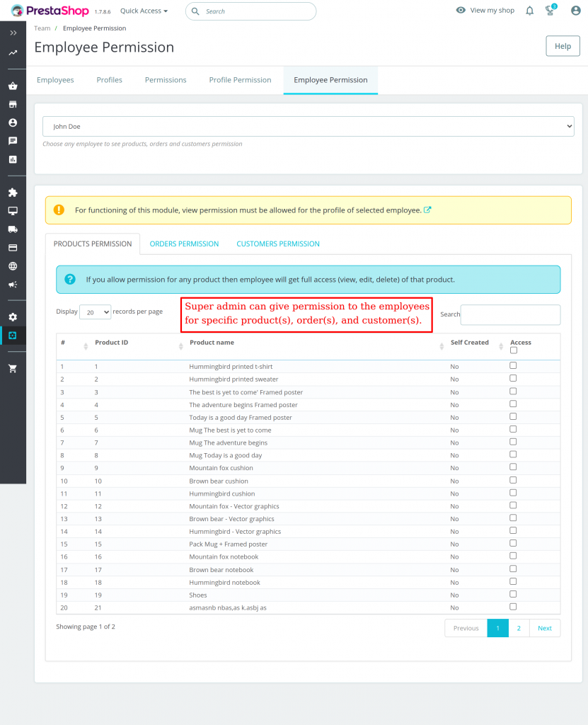Image resolution: width=588 pixels, height=725 pixels.
Task: Click the question mark info icon
Action: tap(70, 279)
